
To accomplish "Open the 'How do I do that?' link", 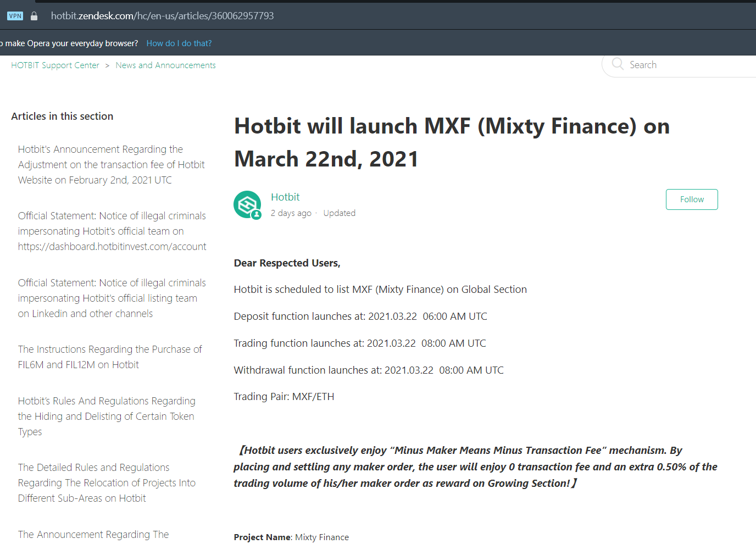I will (x=179, y=43).
